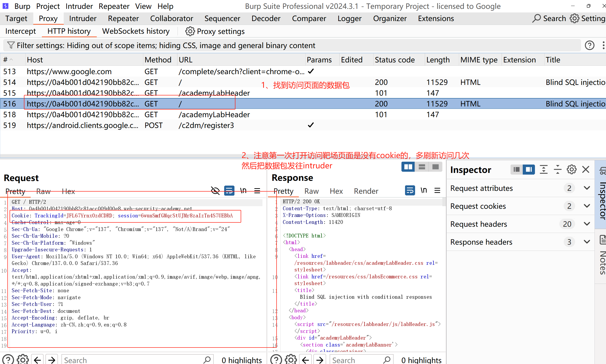
Task: Open the Inspector settings gear
Action: pos(571,170)
